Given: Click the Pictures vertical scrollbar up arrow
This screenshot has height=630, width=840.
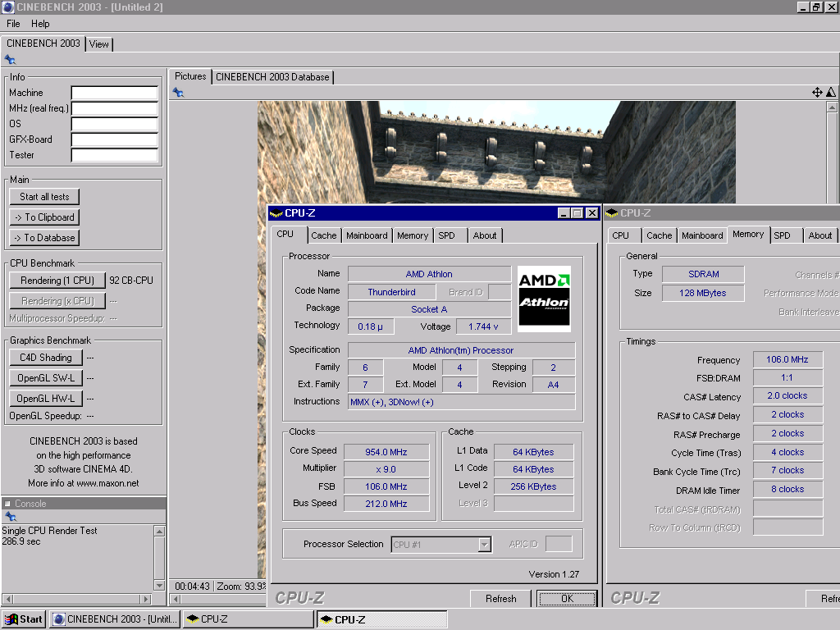Looking at the screenshot, I should tap(832, 107).
